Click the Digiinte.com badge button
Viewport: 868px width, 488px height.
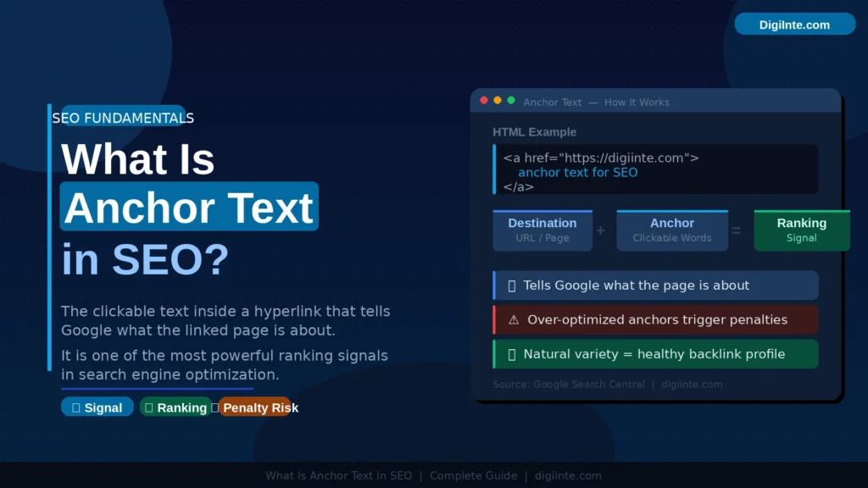794,25
